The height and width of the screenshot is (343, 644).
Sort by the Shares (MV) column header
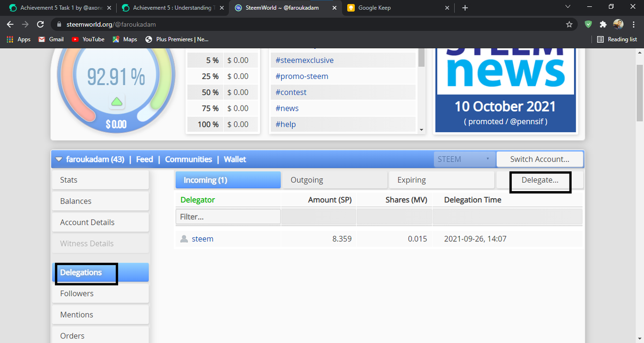406,200
